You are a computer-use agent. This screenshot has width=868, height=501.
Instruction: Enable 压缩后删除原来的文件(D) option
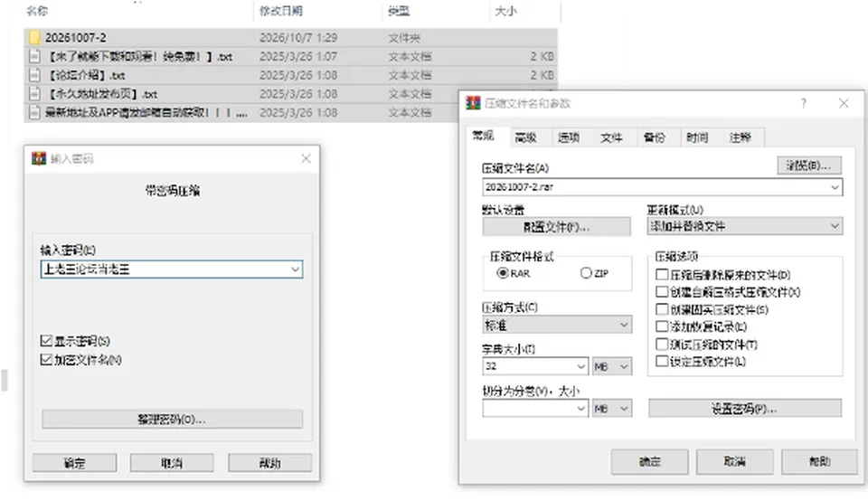tap(662, 275)
